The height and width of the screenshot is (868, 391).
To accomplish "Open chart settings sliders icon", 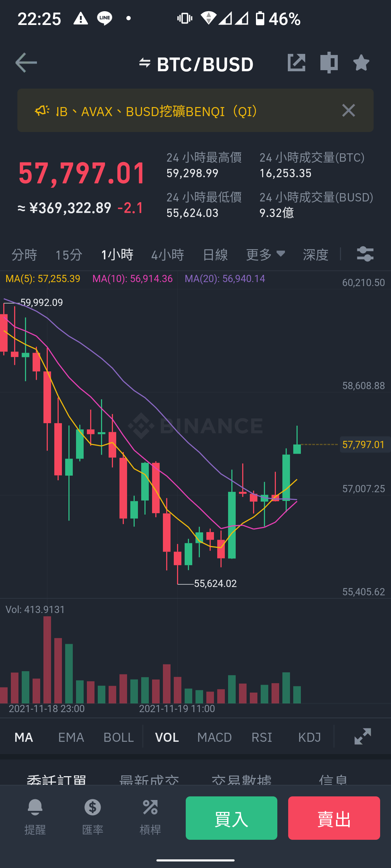I will pyautogui.click(x=365, y=254).
